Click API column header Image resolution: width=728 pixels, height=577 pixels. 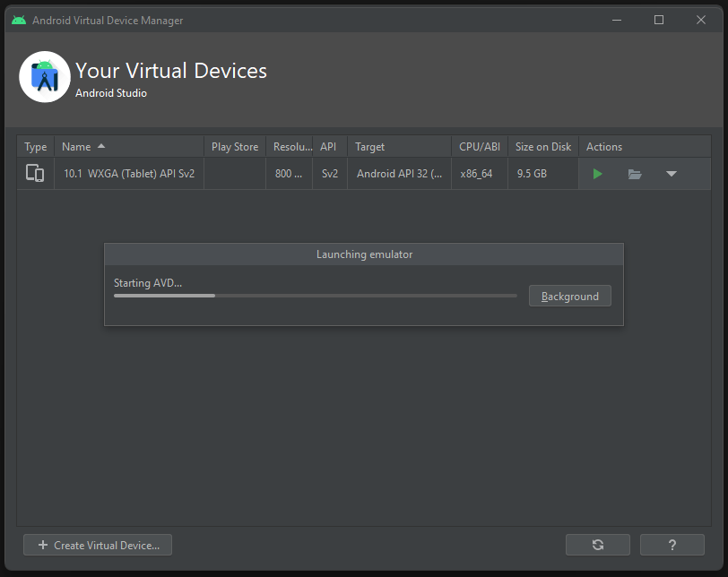[330, 147]
